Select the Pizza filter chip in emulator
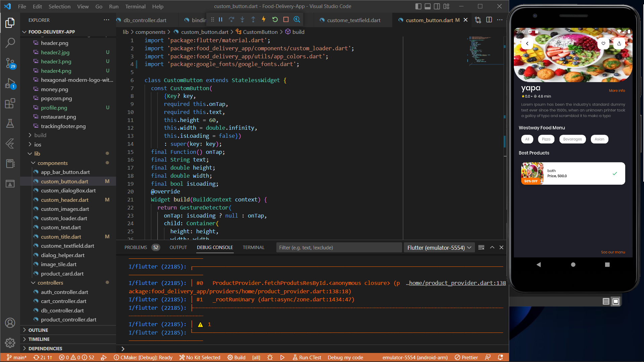The width and height of the screenshot is (644, 362). (546, 139)
